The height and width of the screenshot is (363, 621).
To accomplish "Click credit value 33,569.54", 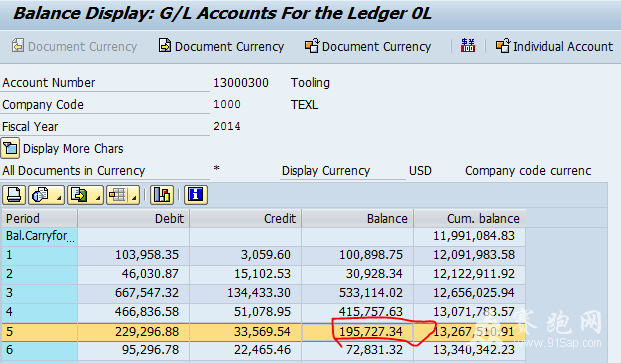I will 262,331.
